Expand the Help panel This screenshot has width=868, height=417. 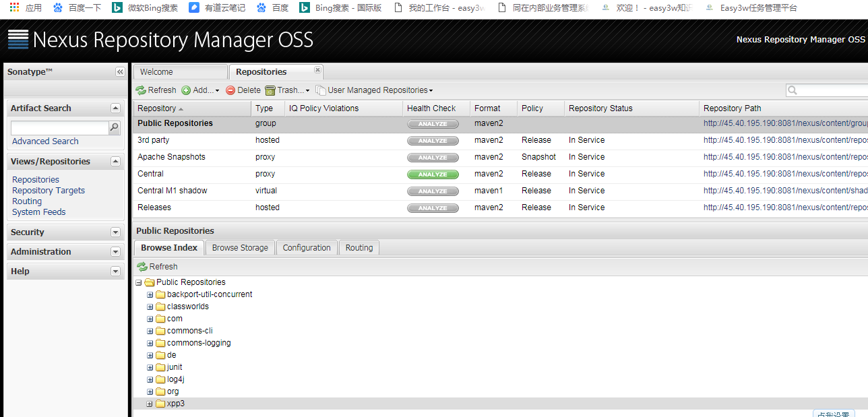(x=115, y=271)
